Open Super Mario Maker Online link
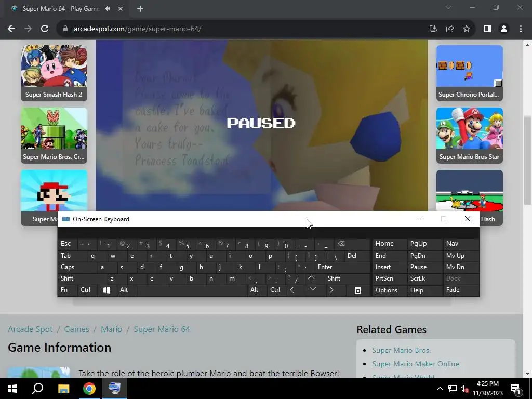The height and width of the screenshot is (399, 532). click(416, 364)
